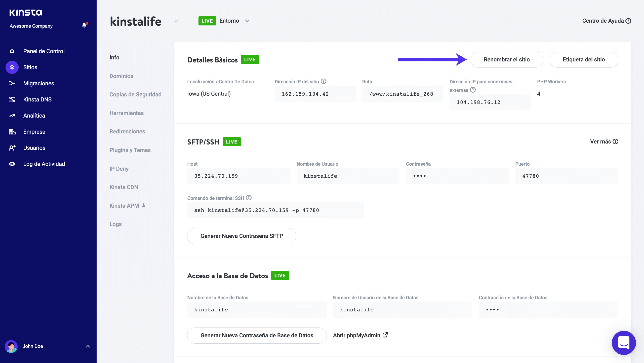Image resolution: width=644 pixels, height=363 pixels.
Task: Expand the kinstalife site selector chevron
Action: click(176, 21)
